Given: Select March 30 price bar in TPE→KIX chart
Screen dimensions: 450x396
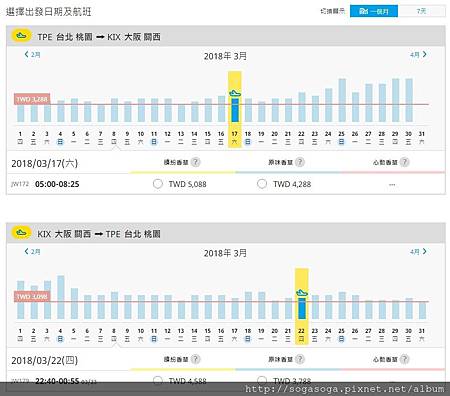Looking at the screenshot, I should tap(409, 100).
